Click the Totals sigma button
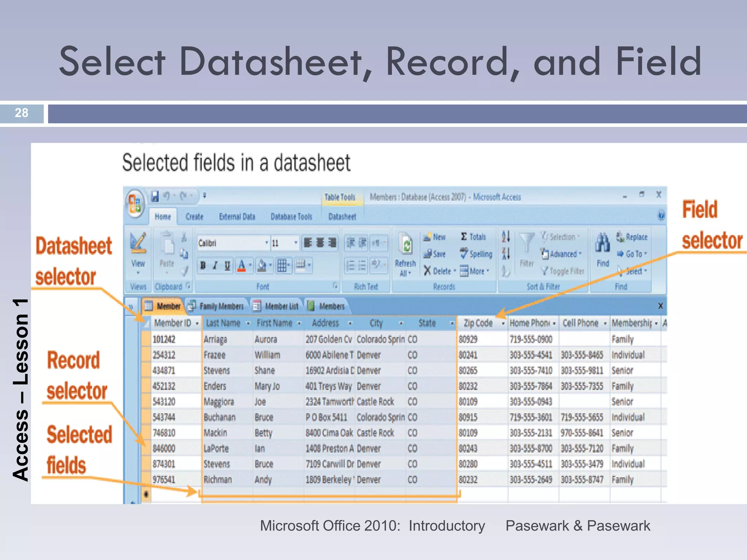The height and width of the screenshot is (560, 747). (x=473, y=237)
